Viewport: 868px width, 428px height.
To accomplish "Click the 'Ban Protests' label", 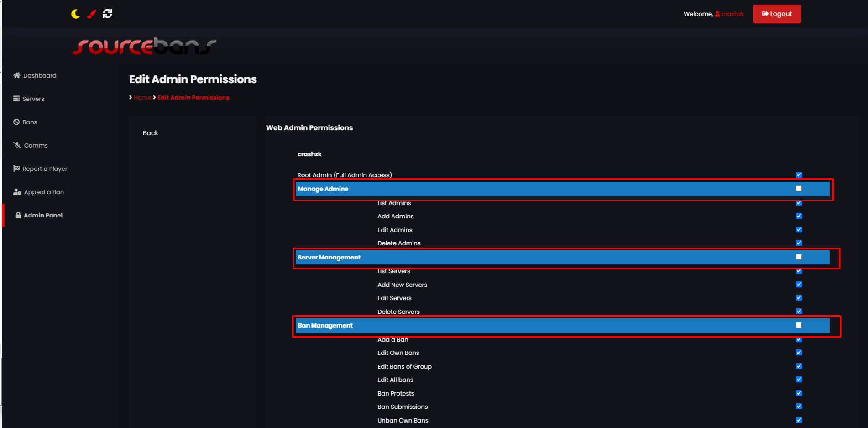I will point(396,393).
